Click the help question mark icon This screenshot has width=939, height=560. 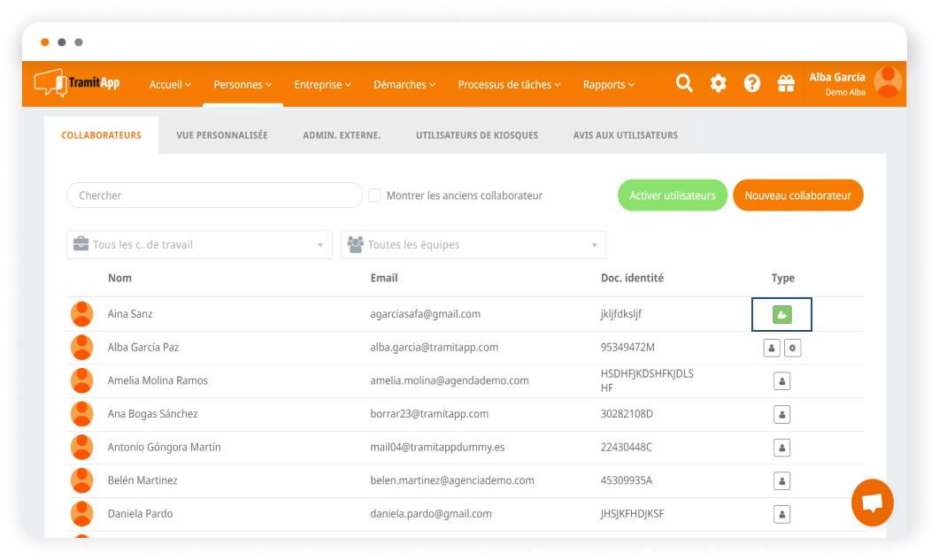(751, 83)
